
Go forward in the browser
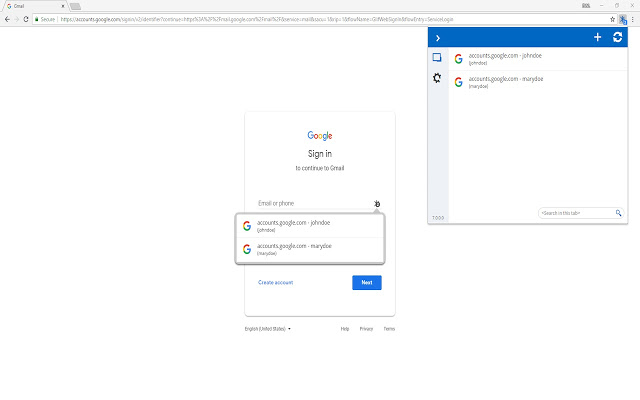16,19
